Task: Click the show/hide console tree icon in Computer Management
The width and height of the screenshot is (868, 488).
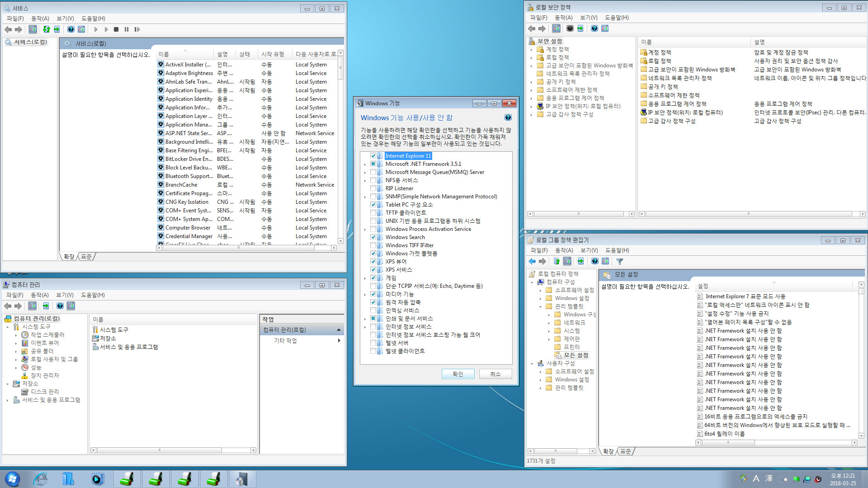Action: tap(33, 306)
